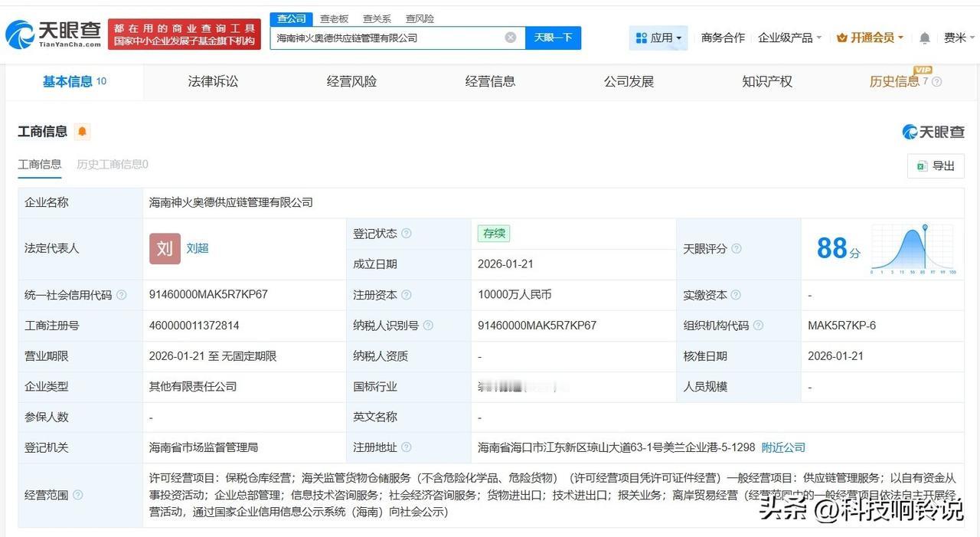Image resolution: width=980 pixels, height=537 pixels.
Task: Open the help icon beside 天眼评分
Action: point(736,249)
